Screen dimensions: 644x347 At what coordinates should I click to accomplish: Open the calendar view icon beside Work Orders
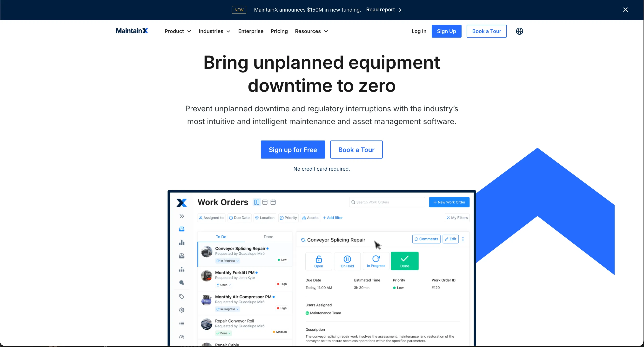tap(273, 202)
